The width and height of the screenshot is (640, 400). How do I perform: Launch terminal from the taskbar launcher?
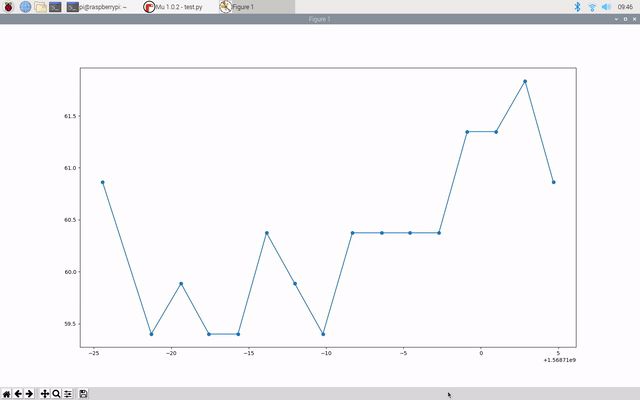click(56, 7)
